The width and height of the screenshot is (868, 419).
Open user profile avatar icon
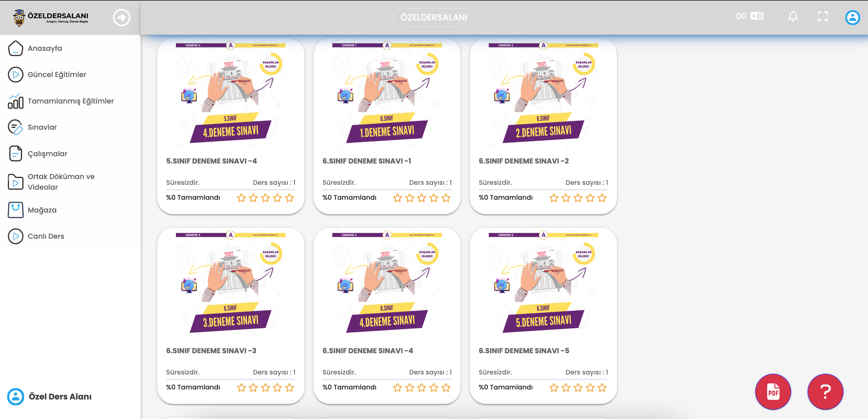852,17
